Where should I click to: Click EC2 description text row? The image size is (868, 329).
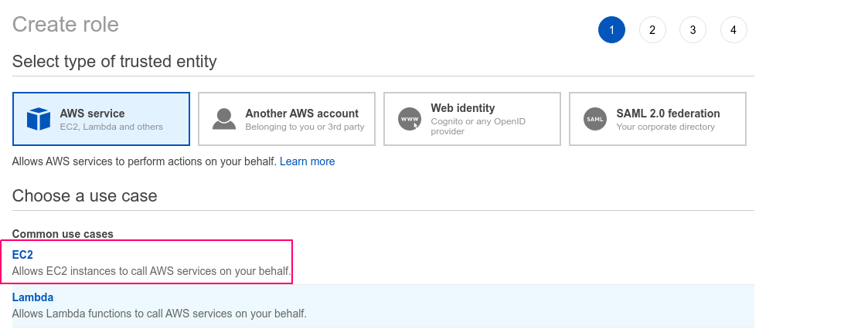151,272
